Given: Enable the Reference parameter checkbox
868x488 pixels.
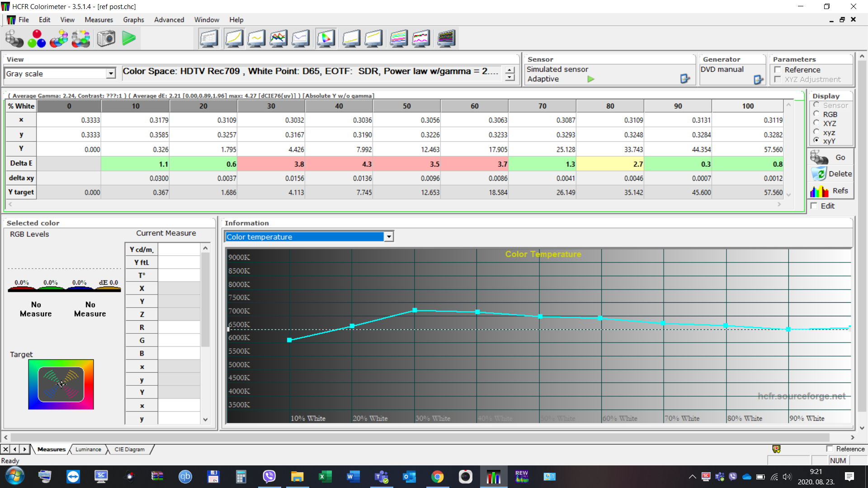Looking at the screenshot, I should pyautogui.click(x=778, y=70).
